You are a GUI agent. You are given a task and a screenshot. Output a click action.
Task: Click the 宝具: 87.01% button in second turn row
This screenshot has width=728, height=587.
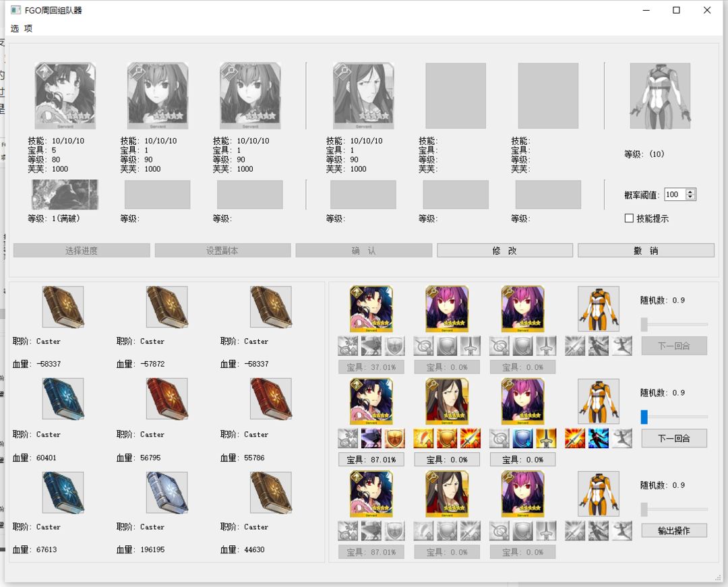371,460
